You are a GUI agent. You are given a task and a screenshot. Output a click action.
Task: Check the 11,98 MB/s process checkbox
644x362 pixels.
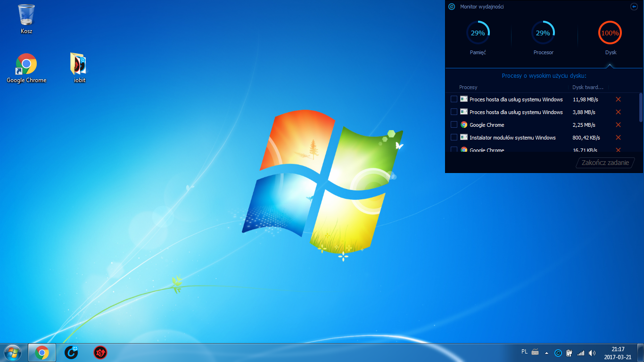pos(454,99)
